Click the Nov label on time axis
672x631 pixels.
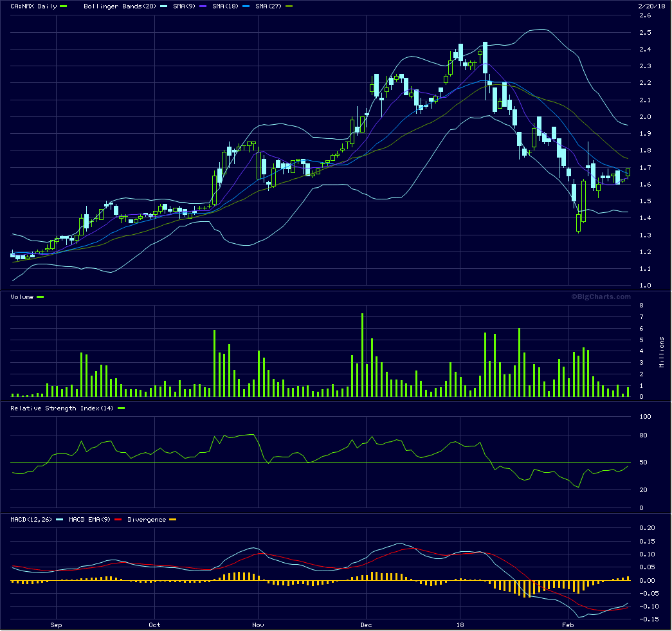258,625
